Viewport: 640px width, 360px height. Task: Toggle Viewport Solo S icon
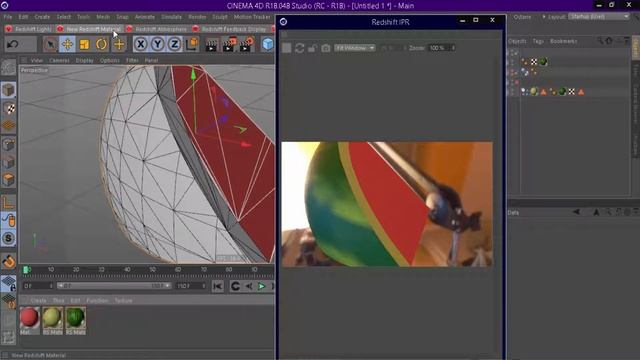click(8, 238)
